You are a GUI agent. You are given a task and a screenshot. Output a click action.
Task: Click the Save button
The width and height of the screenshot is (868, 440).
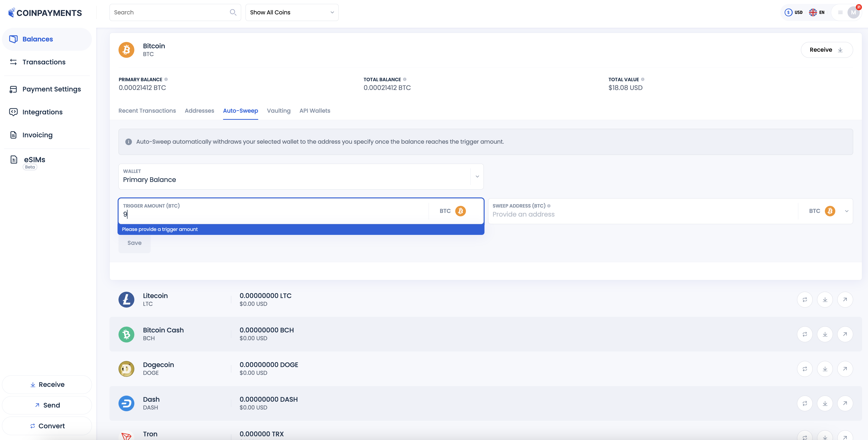coord(134,243)
